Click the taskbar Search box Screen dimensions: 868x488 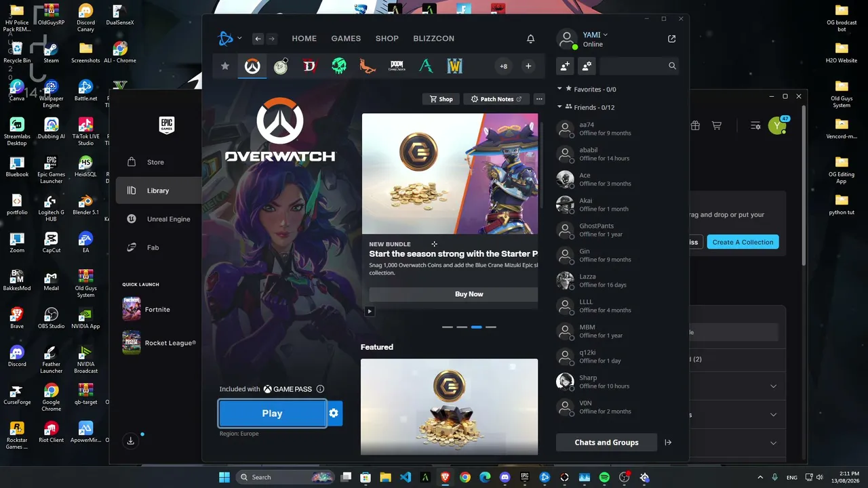(285, 477)
